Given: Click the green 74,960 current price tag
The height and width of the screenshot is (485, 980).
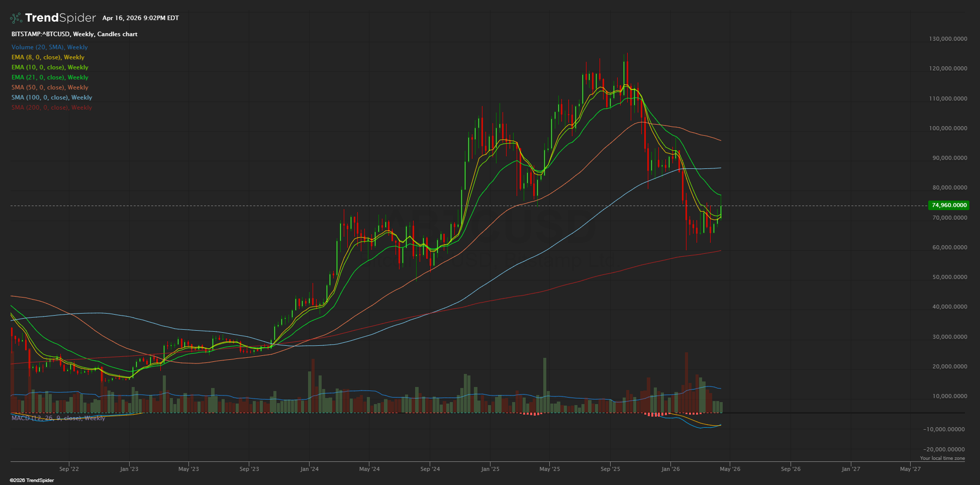Looking at the screenshot, I should pyautogui.click(x=948, y=205).
